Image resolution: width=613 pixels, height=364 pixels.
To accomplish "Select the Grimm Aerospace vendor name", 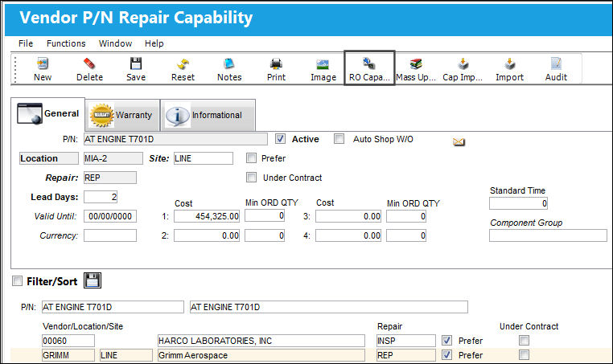I will click(261, 355).
